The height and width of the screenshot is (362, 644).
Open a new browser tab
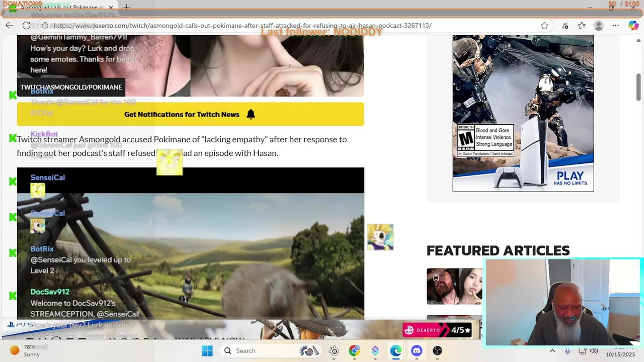tap(127, 8)
